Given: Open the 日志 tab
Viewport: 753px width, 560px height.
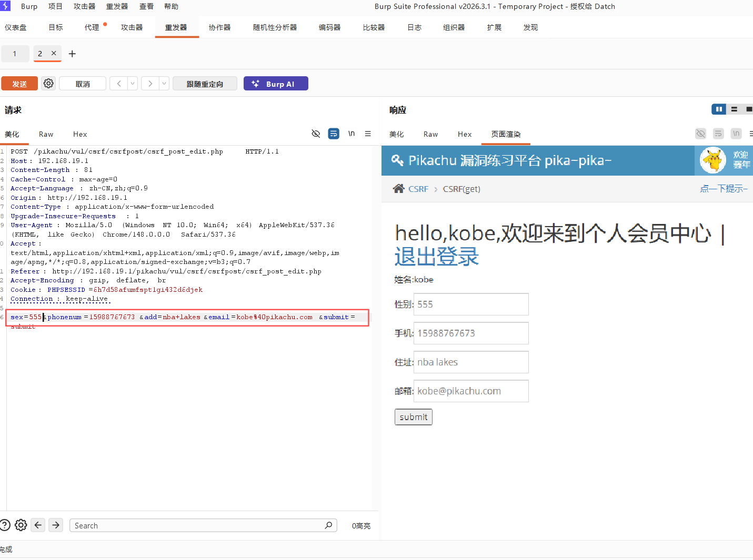Looking at the screenshot, I should pyautogui.click(x=415, y=27).
